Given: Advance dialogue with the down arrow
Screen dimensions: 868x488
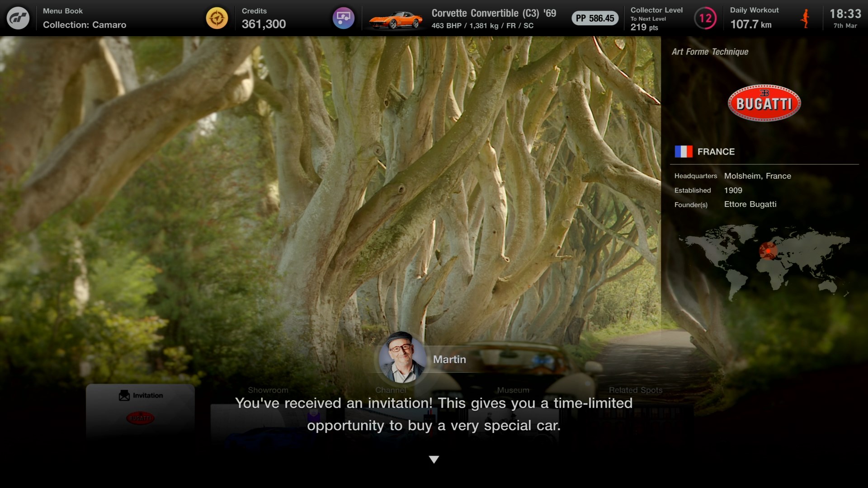Looking at the screenshot, I should (434, 460).
